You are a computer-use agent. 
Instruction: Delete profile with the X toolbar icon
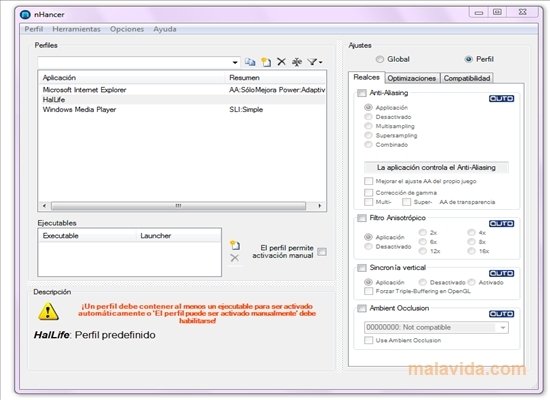click(x=281, y=62)
